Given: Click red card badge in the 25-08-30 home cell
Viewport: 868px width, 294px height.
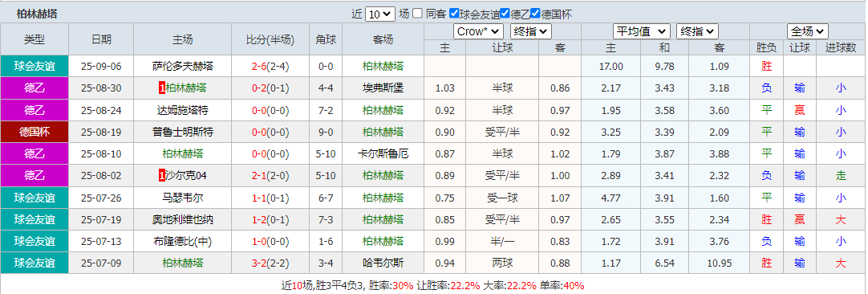Looking at the screenshot, I should [161, 88].
